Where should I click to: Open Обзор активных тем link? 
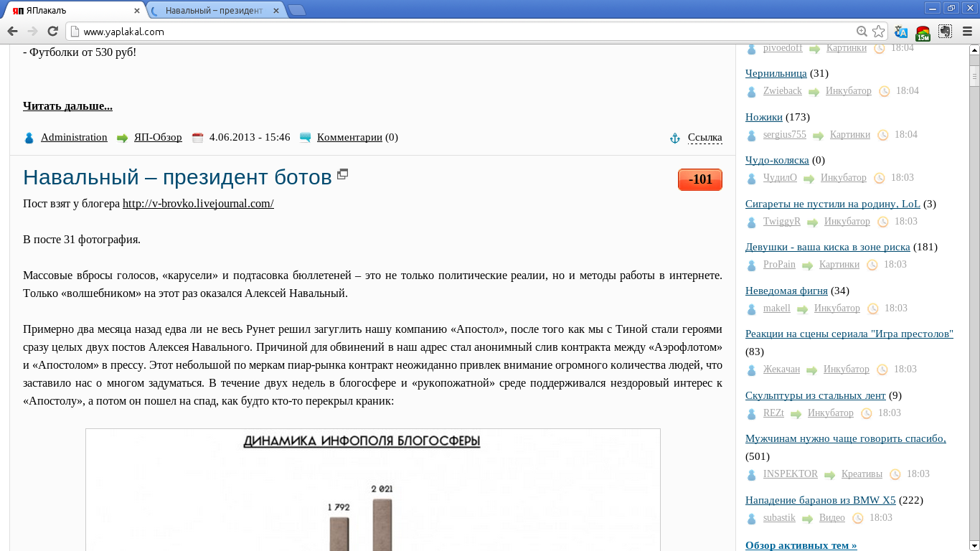click(x=801, y=545)
